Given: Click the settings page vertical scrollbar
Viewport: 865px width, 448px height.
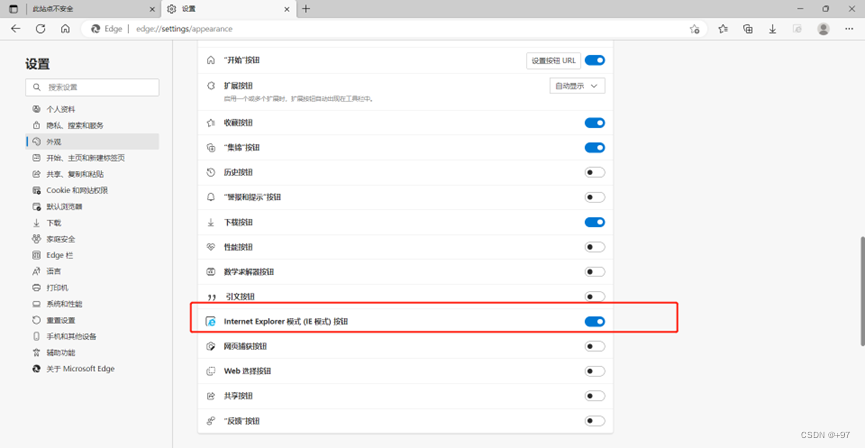Looking at the screenshot, I should [862, 291].
